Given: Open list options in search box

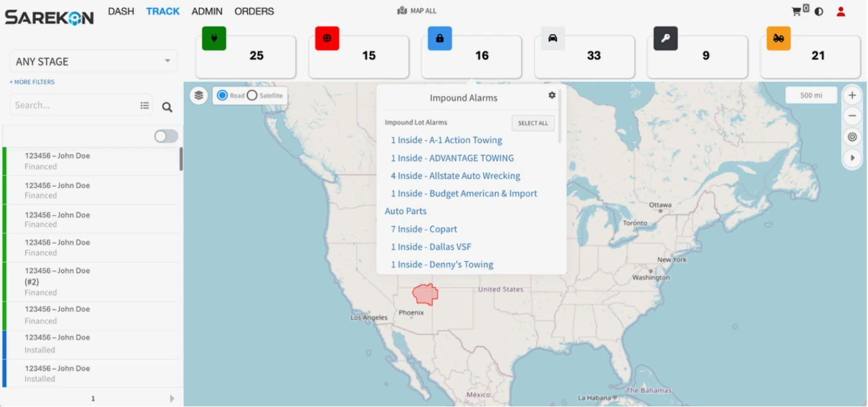Looking at the screenshot, I should pyautogui.click(x=145, y=105).
